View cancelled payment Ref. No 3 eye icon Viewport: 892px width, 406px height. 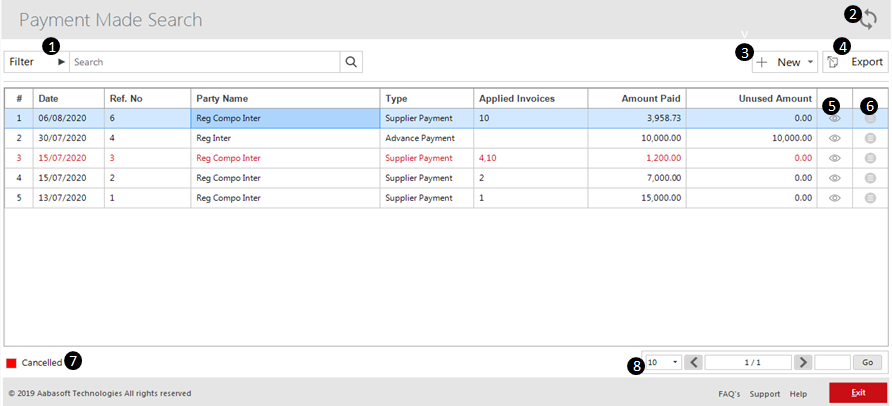pos(835,158)
